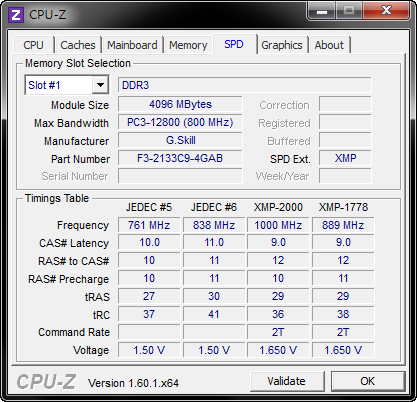
Task: Click the 4096 MBytes module size field
Action: [x=180, y=104]
